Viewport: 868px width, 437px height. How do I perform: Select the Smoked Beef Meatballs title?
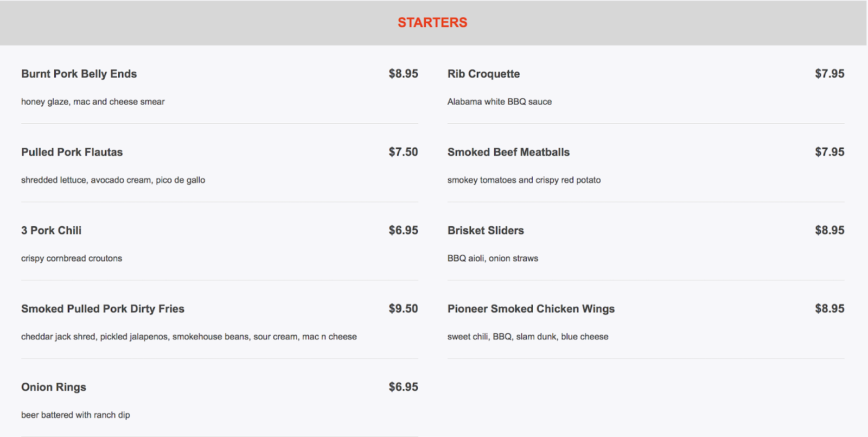click(x=508, y=152)
